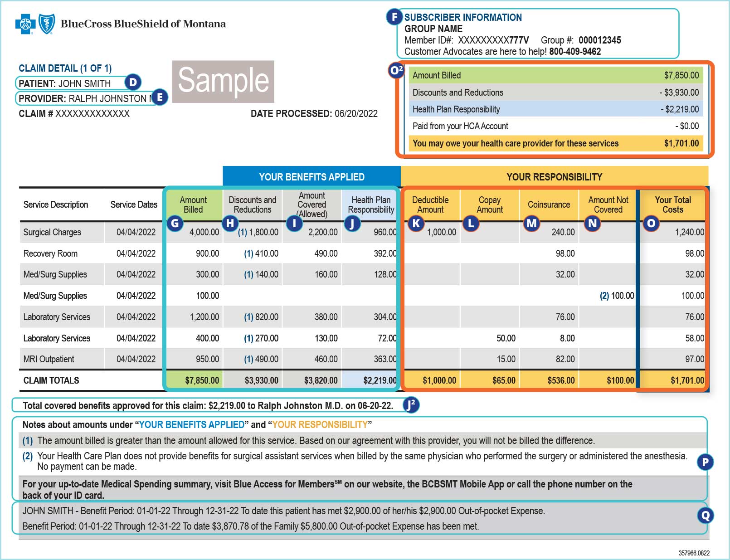Select the F marker at Subscriber Information
Screen dimensions: 730x560
coord(394,17)
